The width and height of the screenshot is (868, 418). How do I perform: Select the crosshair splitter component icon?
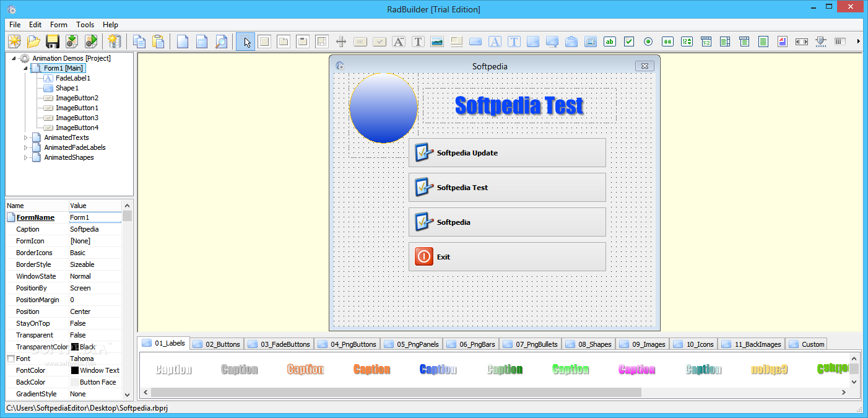click(341, 41)
